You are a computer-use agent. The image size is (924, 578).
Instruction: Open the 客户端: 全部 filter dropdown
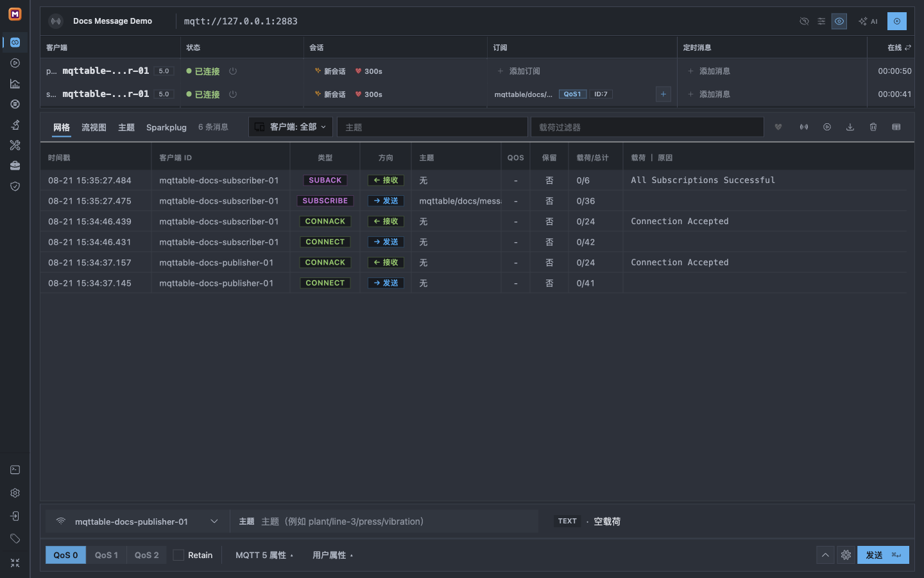click(x=290, y=127)
